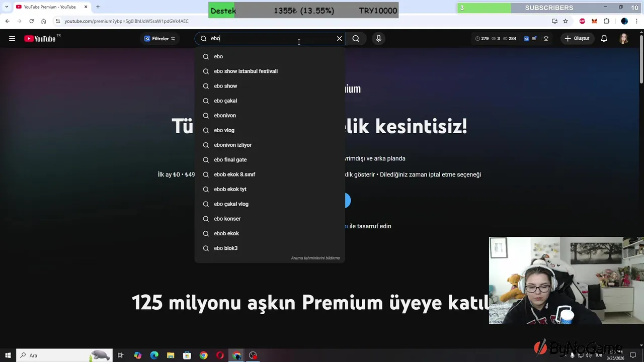Go to browser home page icon

(x=44, y=21)
